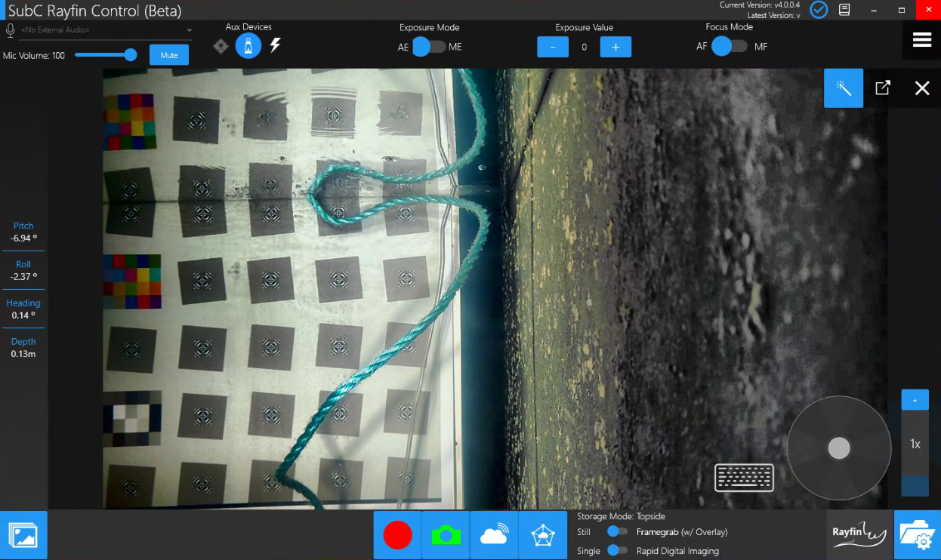Screen dimensions: 941x560
Task: Pop out the video into a separate window
Action: 882,88
